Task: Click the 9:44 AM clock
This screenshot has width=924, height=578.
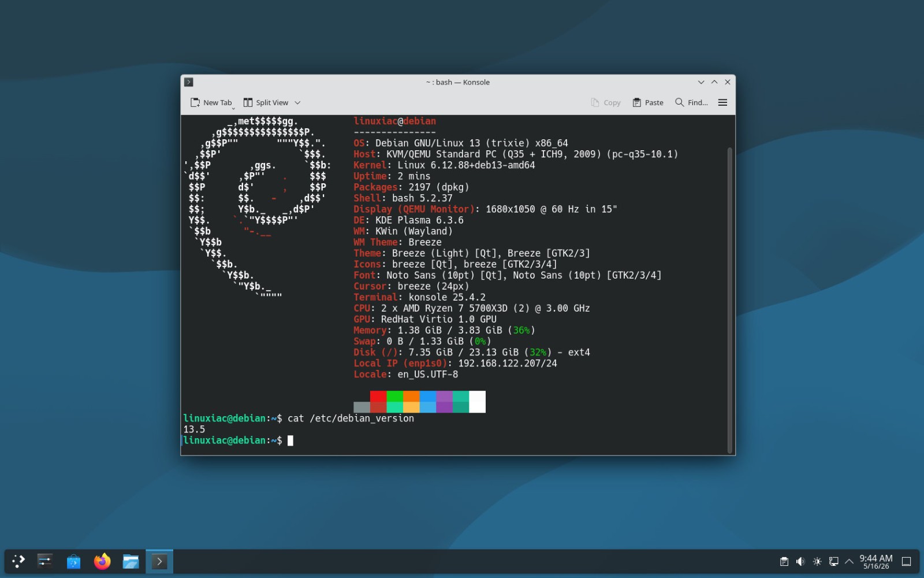Action: [x=875, y=558]
